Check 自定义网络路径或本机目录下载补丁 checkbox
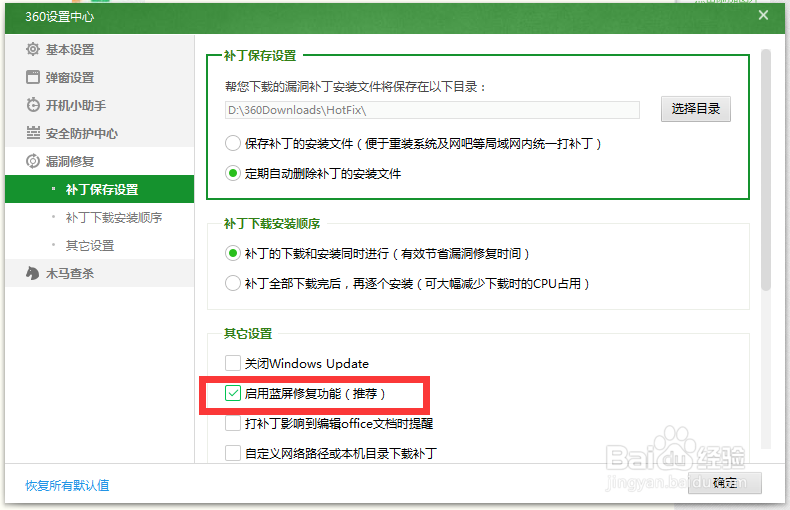790x510 pixels. (233, 453)
